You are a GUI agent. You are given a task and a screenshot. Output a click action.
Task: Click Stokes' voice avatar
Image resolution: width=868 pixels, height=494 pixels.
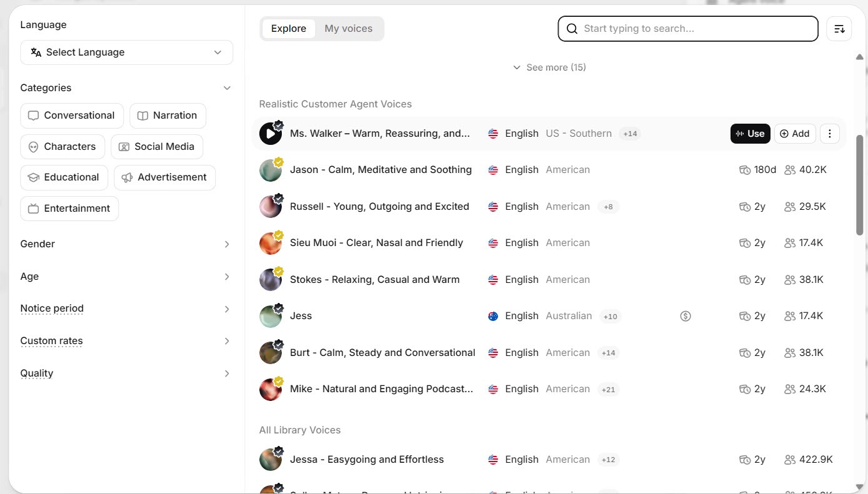coord(270,280)
